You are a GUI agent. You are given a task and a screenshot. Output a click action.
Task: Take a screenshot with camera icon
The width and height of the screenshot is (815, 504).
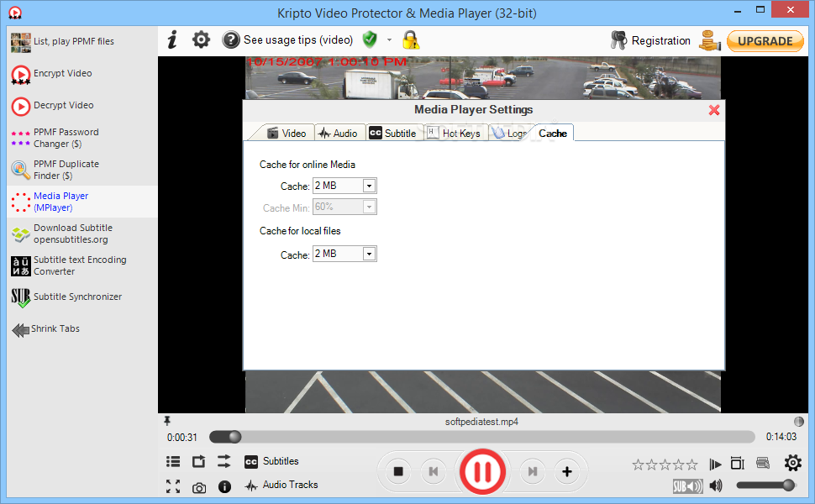click(x=199, y=488)
